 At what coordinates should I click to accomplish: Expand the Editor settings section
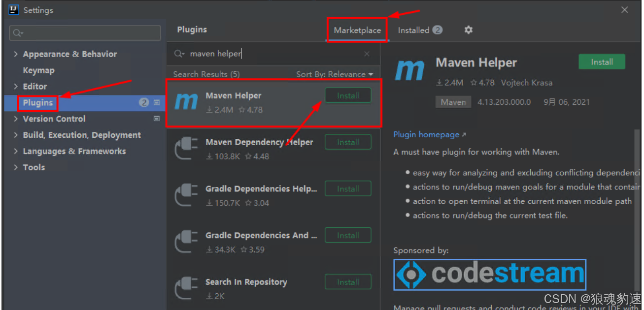[x=16, y=86]
